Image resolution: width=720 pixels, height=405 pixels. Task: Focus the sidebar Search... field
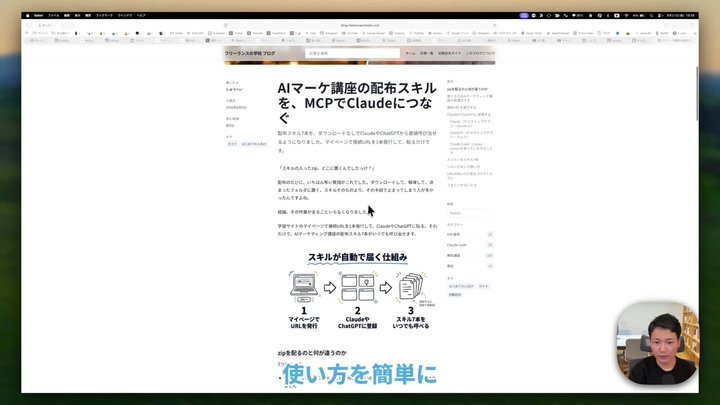pyautogui.click(x=470, y=213)
